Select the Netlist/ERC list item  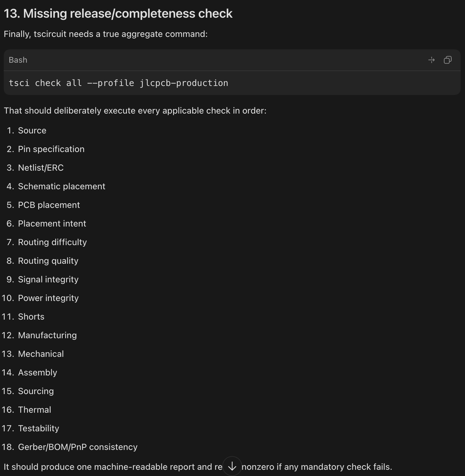click(41, 168)
